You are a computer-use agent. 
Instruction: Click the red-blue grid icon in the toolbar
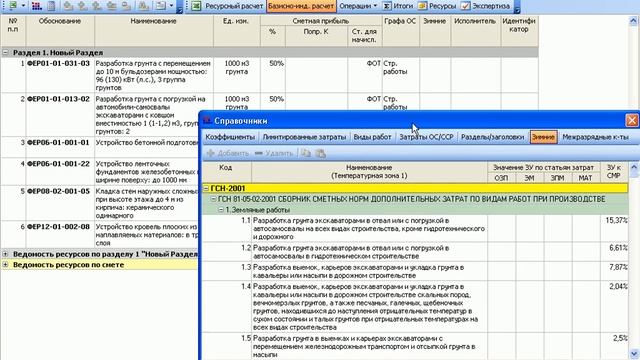(37, 6)
